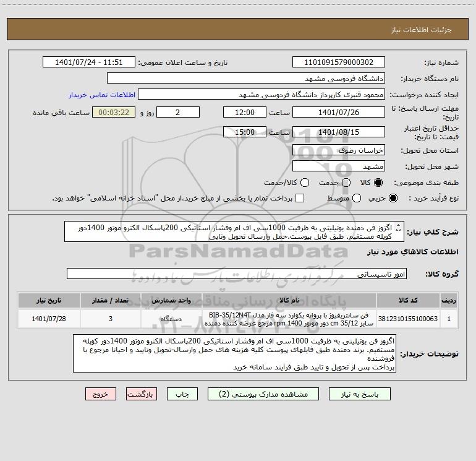Click the شماره نیاز label
This screenshot has height=461, width=476.
point(441,63)
